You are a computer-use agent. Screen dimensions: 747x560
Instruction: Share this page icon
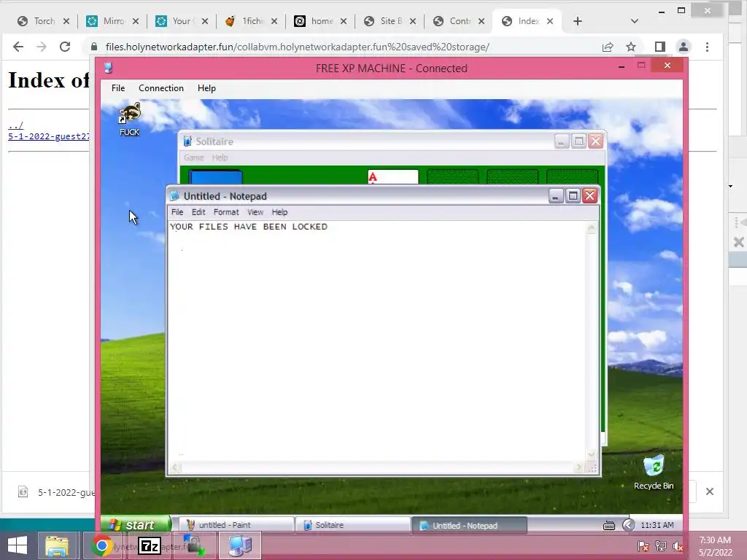click(608, 47)
